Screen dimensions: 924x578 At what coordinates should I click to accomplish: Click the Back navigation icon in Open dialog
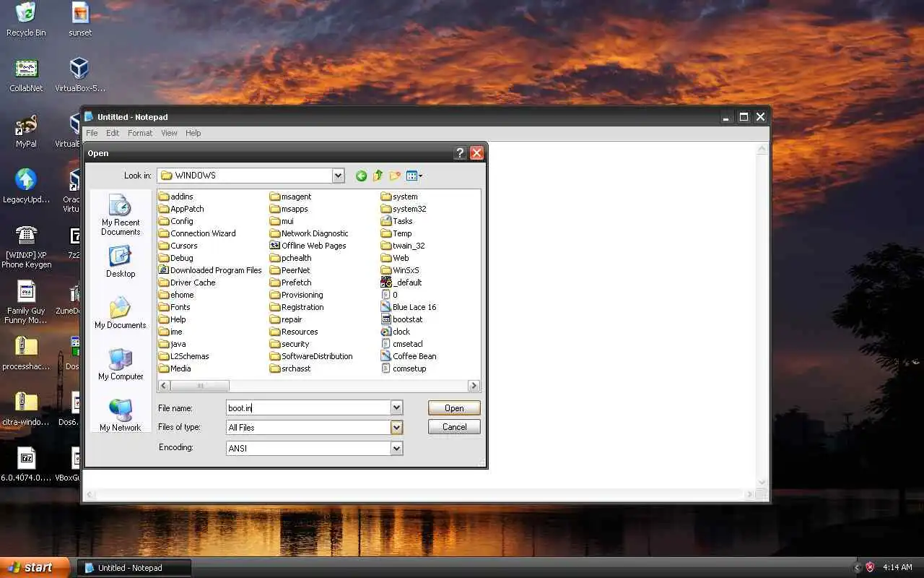point(361,176)
